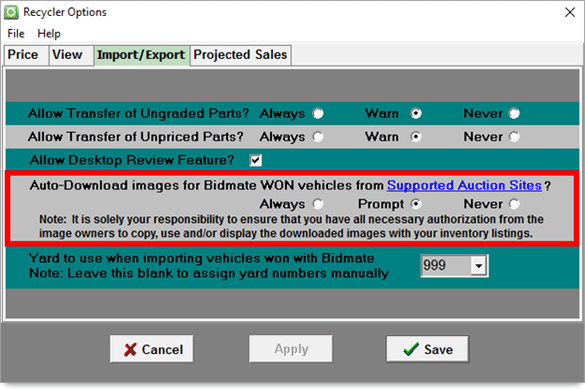The image size is (585, 391).
Task: Switch to the Price tab
Action: [26, 55]
